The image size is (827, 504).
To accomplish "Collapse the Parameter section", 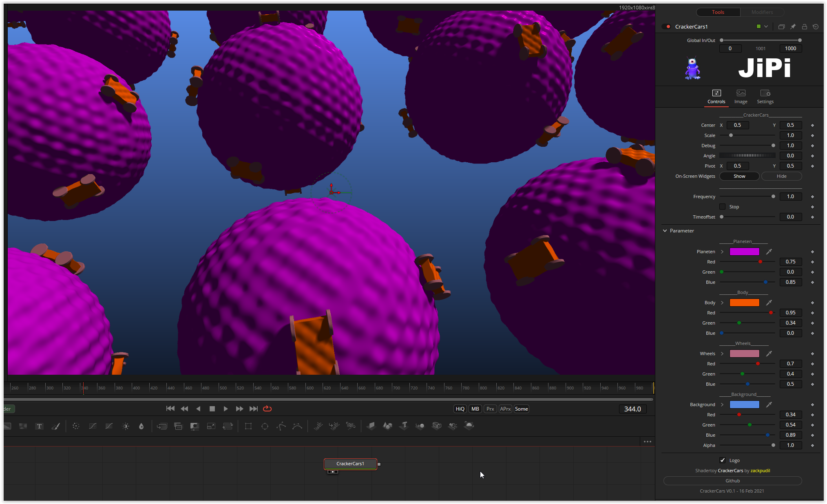I will [665, 231].
